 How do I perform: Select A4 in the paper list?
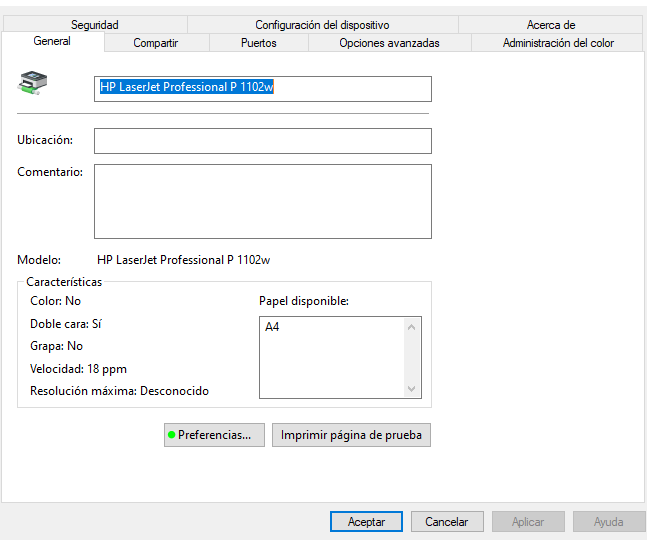tap(272, 327)
